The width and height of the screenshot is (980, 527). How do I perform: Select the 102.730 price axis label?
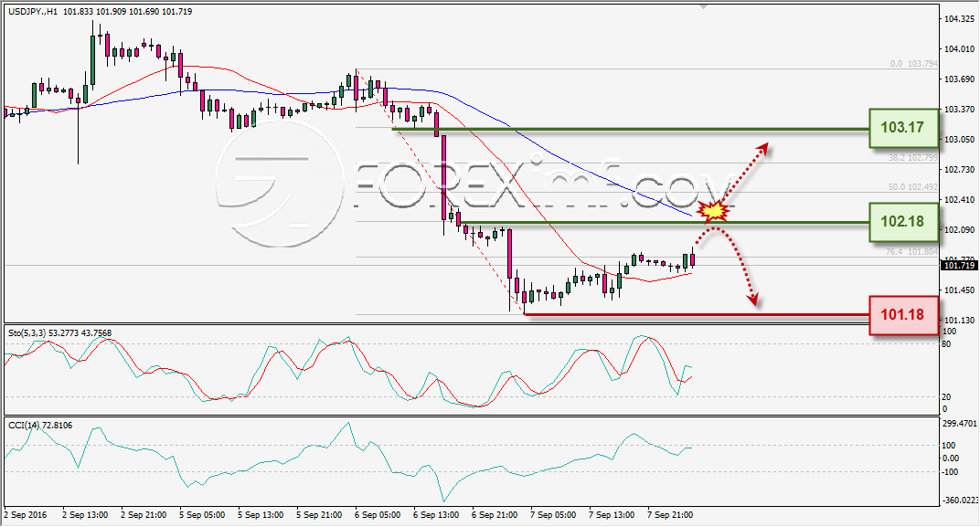[x=959, y=170]
